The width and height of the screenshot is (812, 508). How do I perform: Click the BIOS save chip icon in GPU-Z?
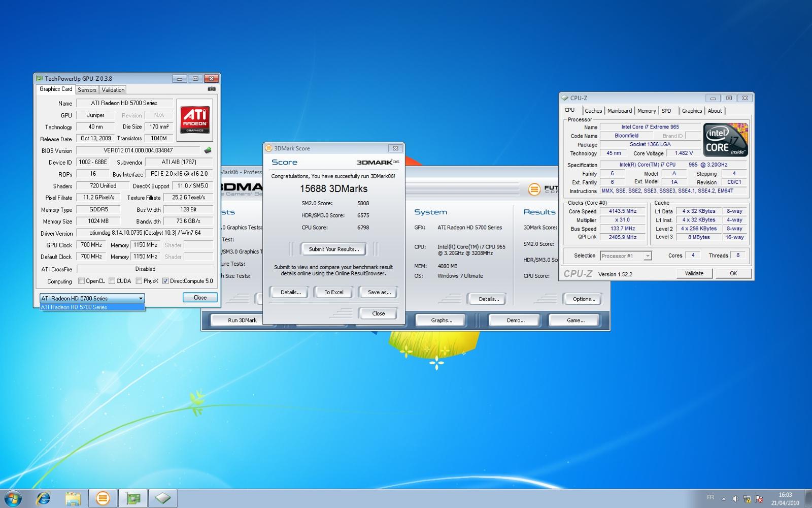point(208,150)
